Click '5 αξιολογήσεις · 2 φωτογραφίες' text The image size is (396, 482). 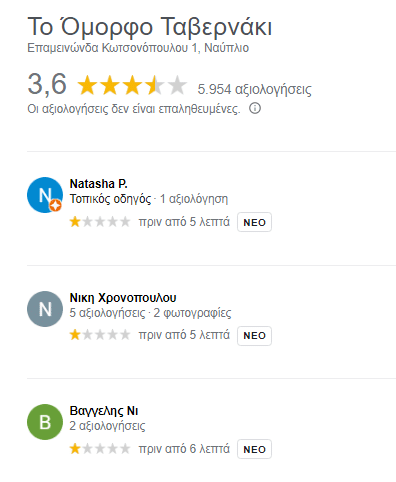(150, 313)
